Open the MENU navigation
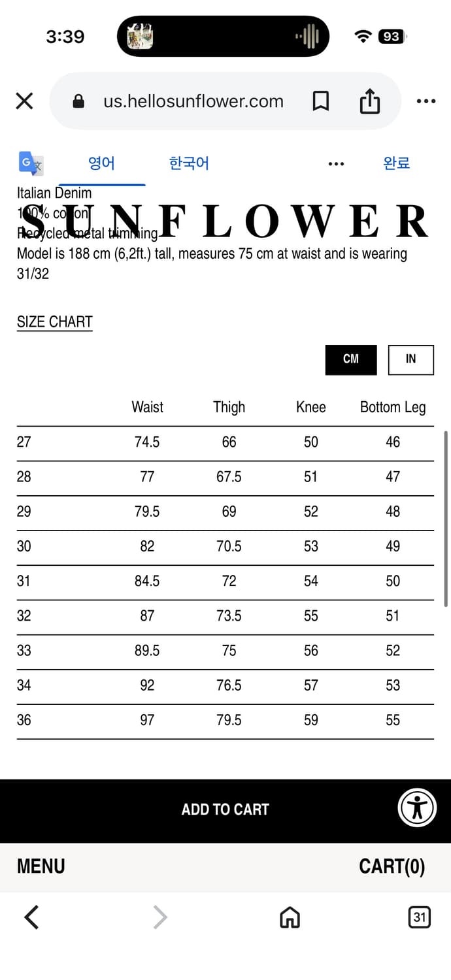 [41, 866]
